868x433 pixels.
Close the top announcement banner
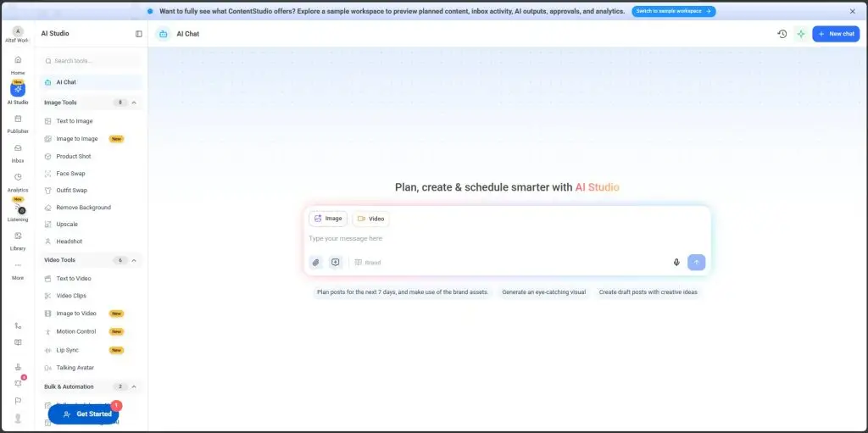pyautogui.click(x=853, y=11)
